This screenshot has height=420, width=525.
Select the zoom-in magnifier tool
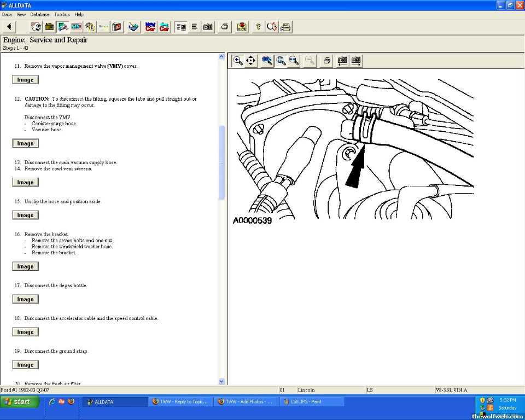coord(238,61)
